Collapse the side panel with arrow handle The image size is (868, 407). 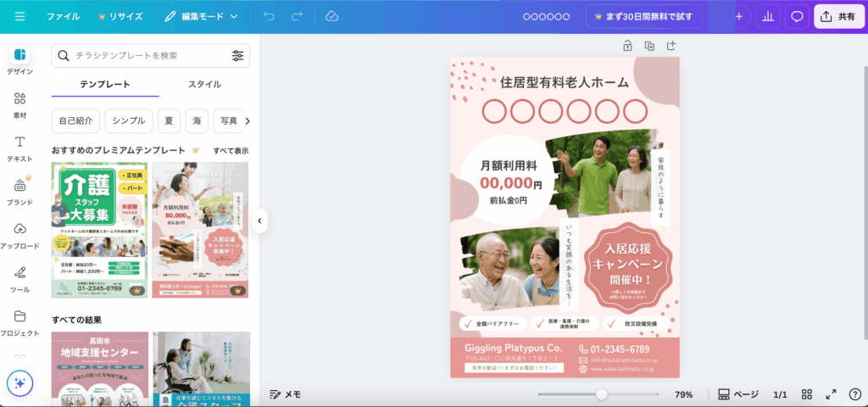pos(259,221)
